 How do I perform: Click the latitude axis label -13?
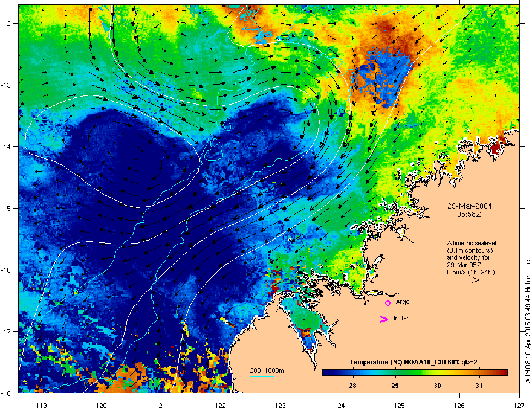[x=6, y=85]
